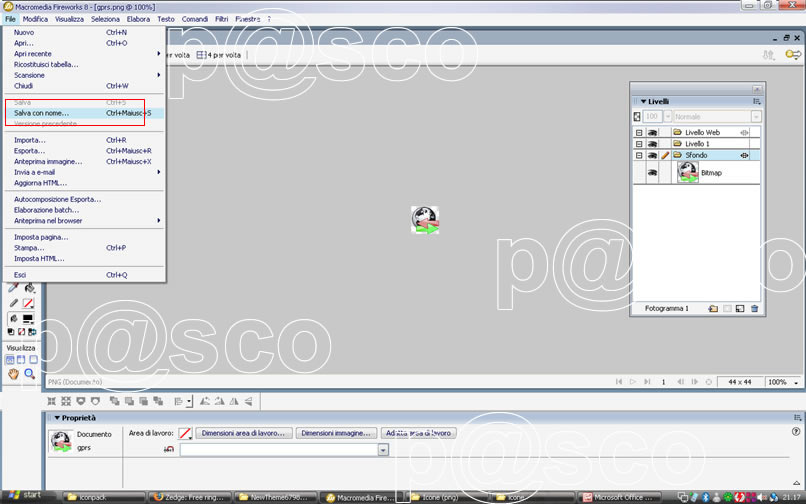Hide the Livello Web layer
This screenshot has width=806, height=504.
(652, 133)
